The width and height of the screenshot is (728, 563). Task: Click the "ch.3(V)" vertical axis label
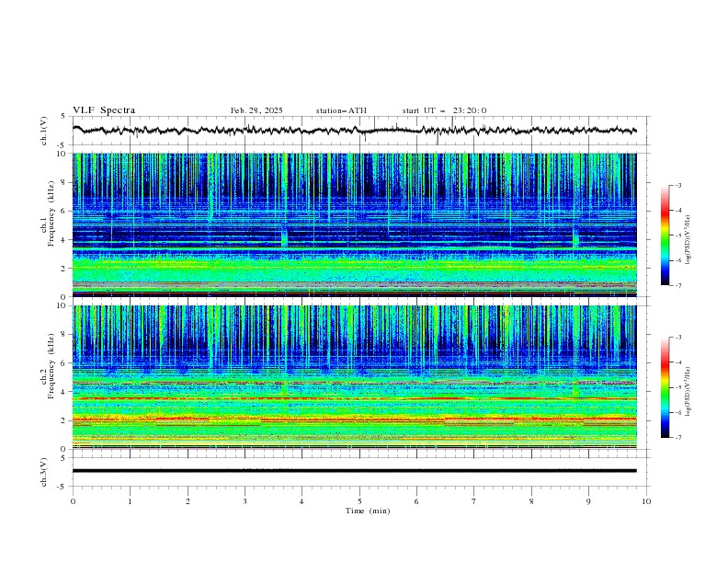[x=44, y=472]
